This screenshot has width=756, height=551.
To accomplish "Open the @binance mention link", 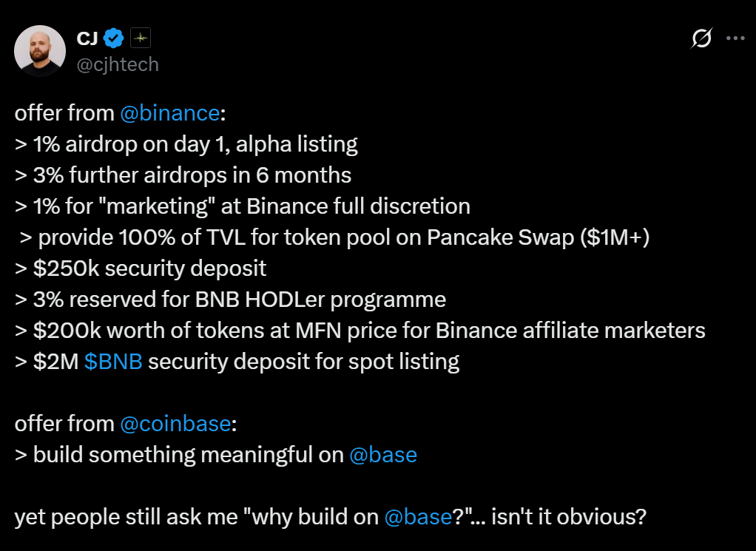I will click(169, 113).
